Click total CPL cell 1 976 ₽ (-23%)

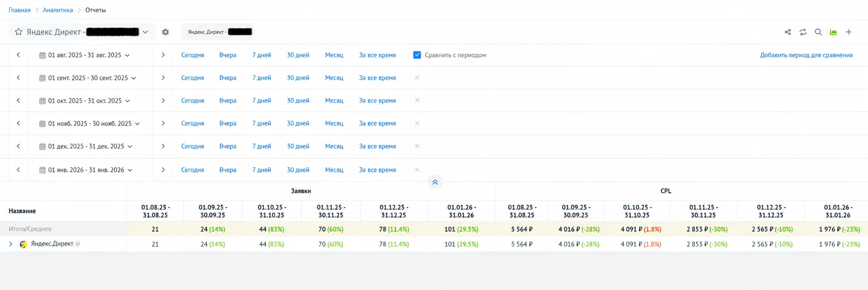[x=840, y=229]
